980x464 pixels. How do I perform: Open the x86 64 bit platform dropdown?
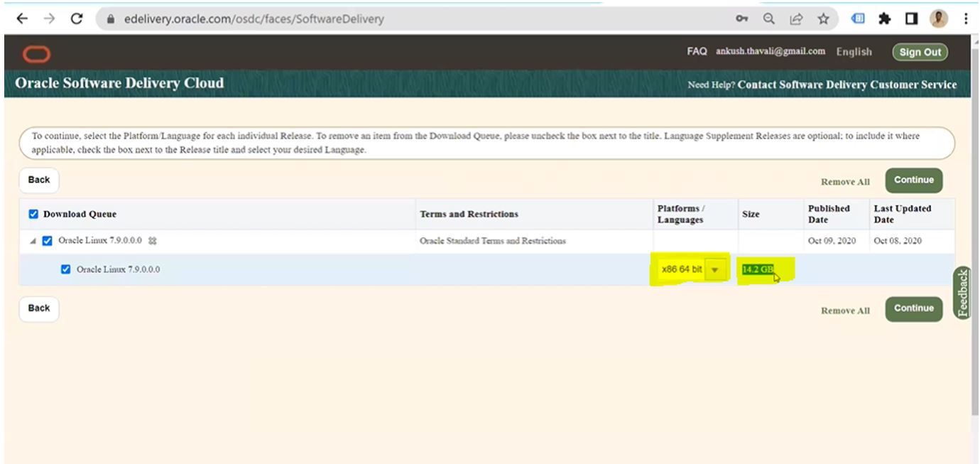click(x=716, y=270)
